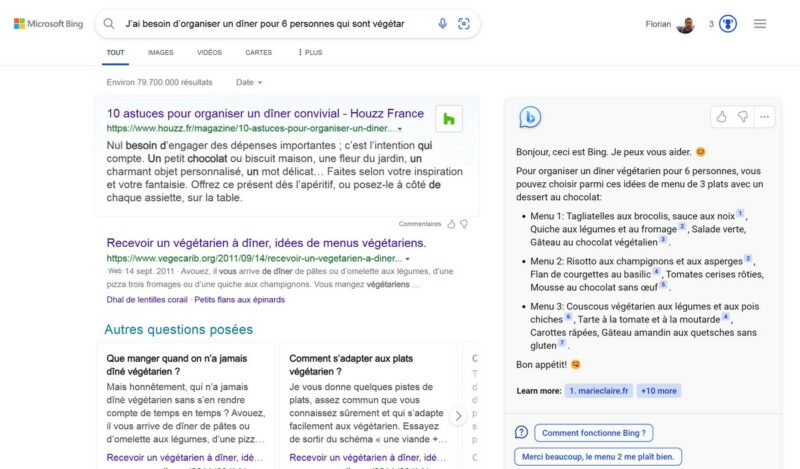Click citation 3 after Gâteau au chocolat végétalien
800x469 pixels.
click(663, 239)
